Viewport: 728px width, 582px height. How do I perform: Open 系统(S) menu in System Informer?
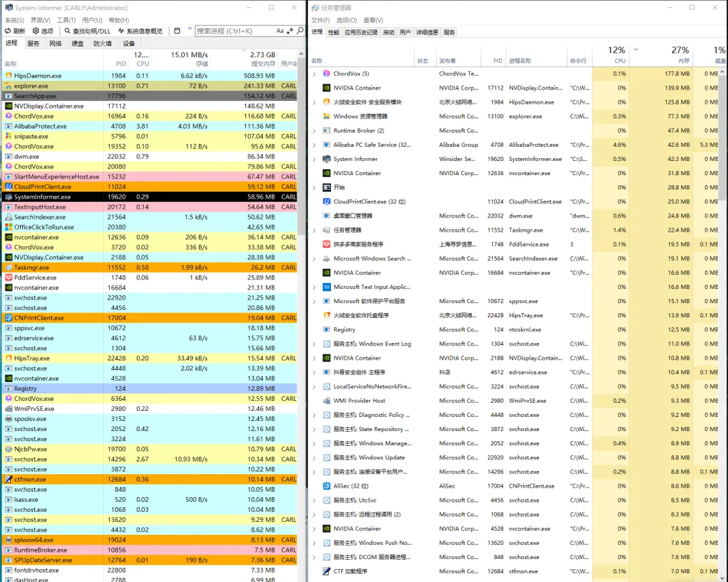click(14, 20)
